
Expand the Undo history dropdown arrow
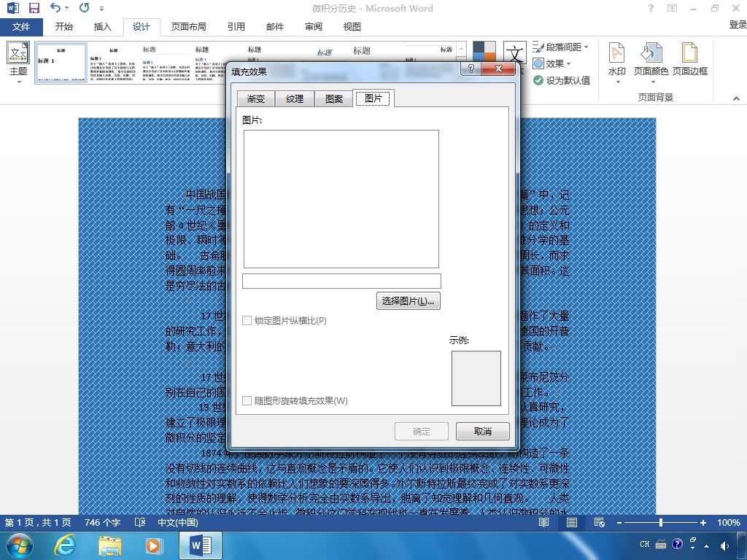pos(66,7)
